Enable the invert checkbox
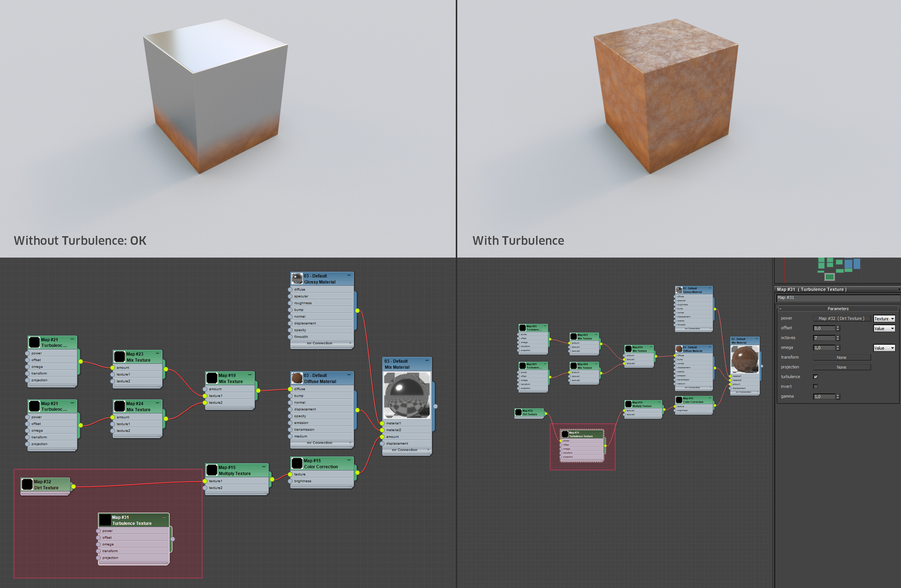This screenshot has width=901, height=588. pos(815,387)
